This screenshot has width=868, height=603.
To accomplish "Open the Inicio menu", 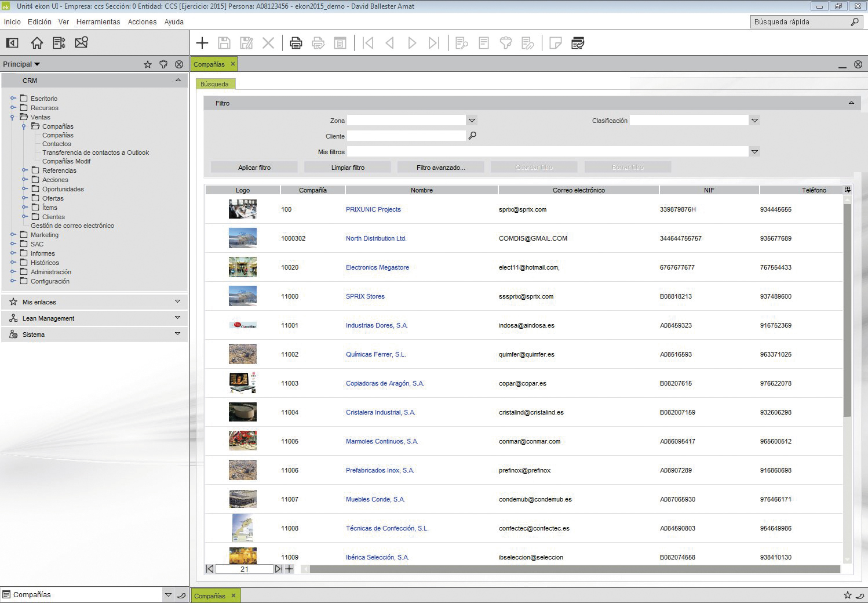I will click(x=12, y=22).
